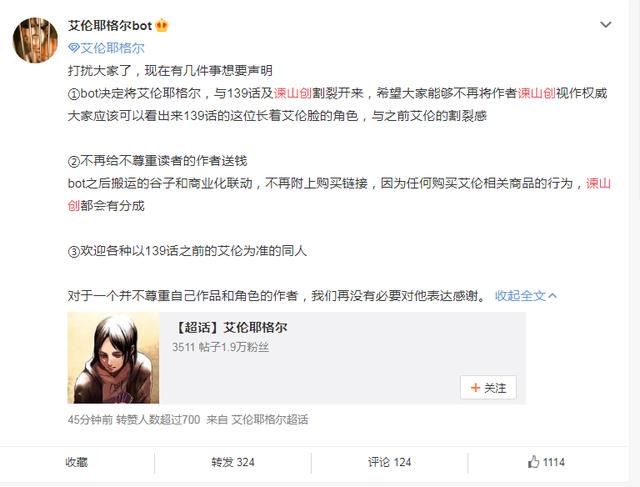640x487 pixels.
Task: Collapse the post with 收起全文
Action: 520,296
